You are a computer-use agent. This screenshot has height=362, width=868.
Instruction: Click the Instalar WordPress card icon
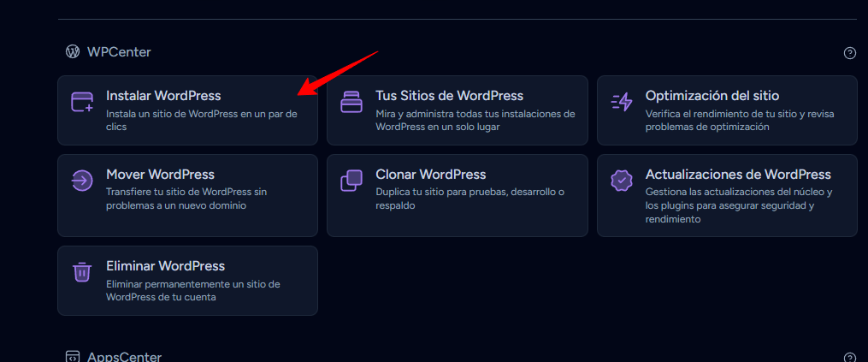point(82,102)
